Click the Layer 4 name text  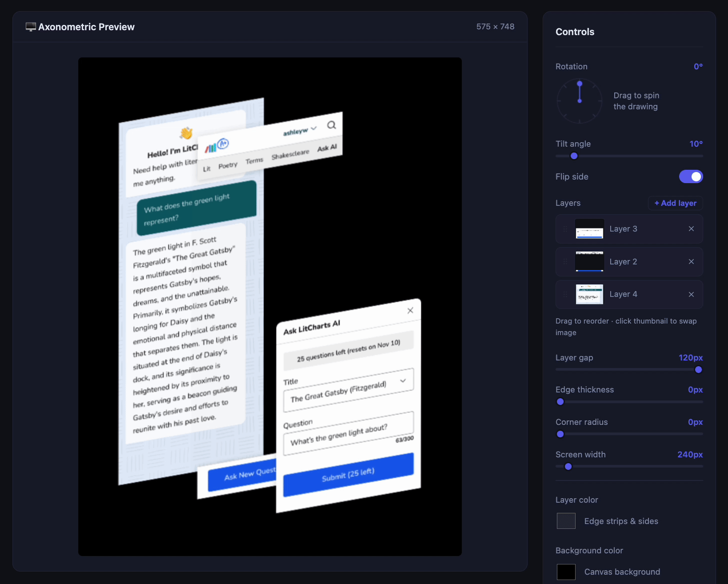(623, 294)
